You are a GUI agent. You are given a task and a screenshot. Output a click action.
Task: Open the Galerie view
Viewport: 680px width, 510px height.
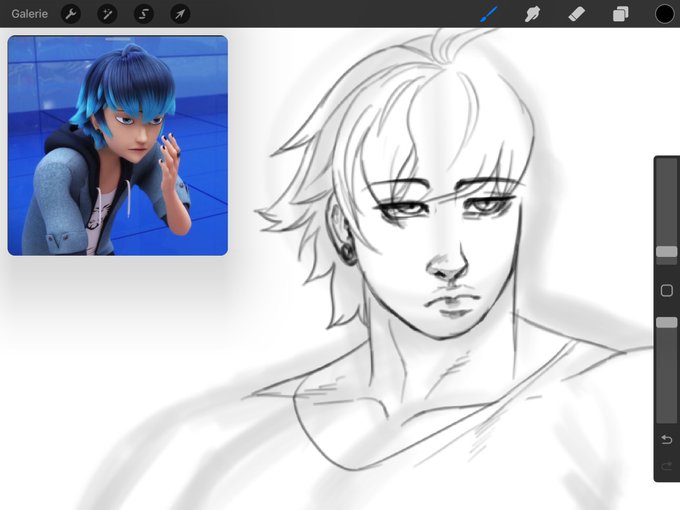click(29, 14)
